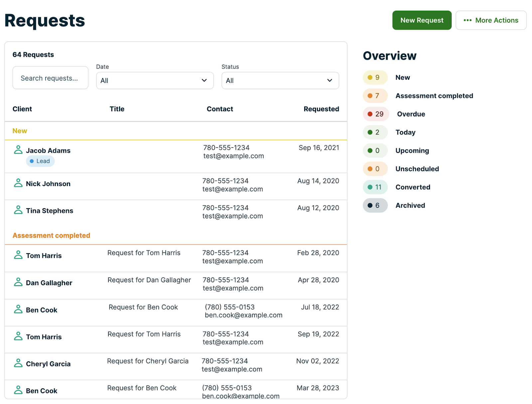Select the Today overview filter

405,132
